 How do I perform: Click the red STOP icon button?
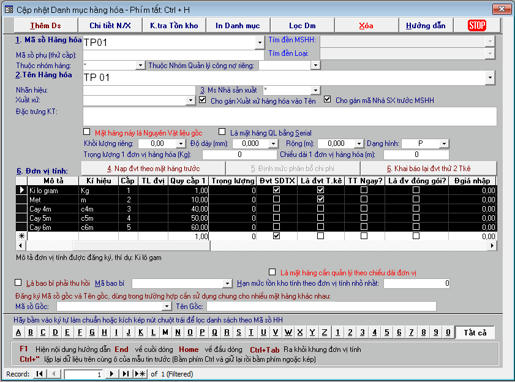click(477, 25)
